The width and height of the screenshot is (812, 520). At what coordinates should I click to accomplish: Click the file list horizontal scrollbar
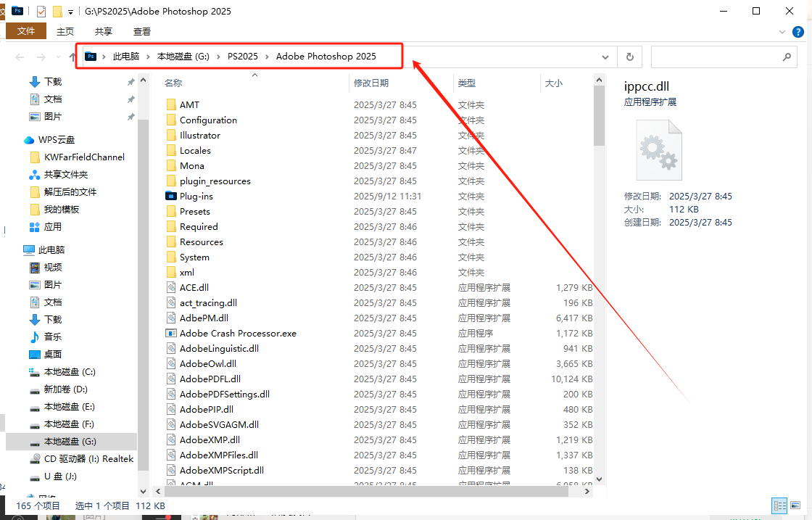[367, 491]
